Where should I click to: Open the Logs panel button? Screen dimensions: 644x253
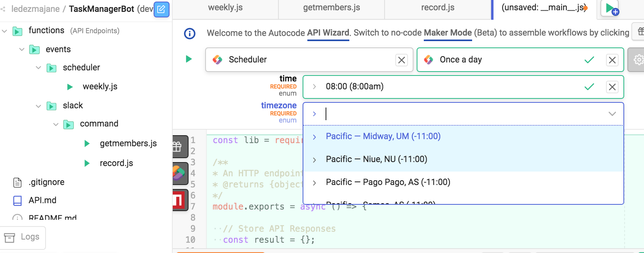pos(23,237)
